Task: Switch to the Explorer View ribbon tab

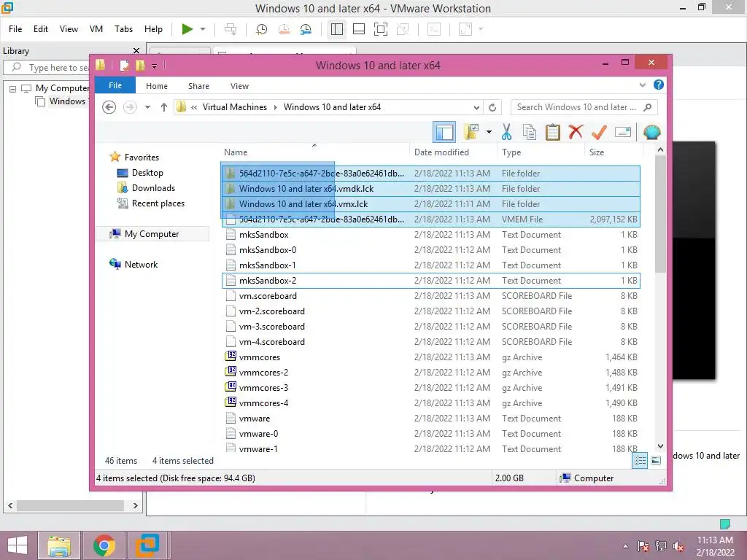Action: 239,86
